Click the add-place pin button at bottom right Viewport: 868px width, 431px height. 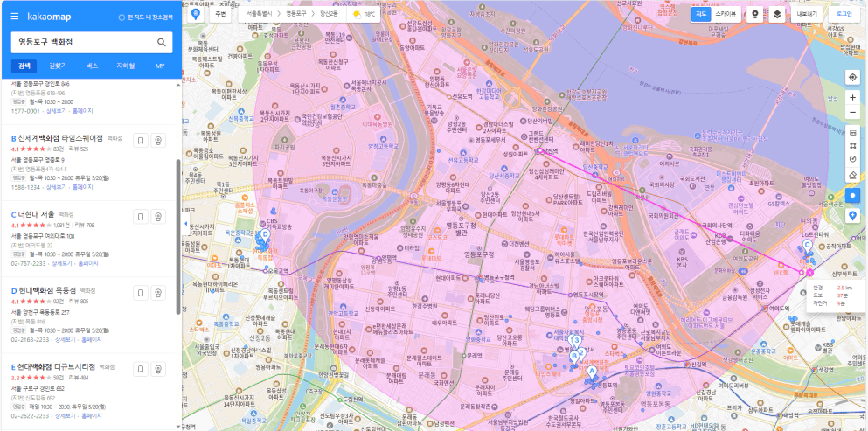pyautogui.click(x=852, y=215)
